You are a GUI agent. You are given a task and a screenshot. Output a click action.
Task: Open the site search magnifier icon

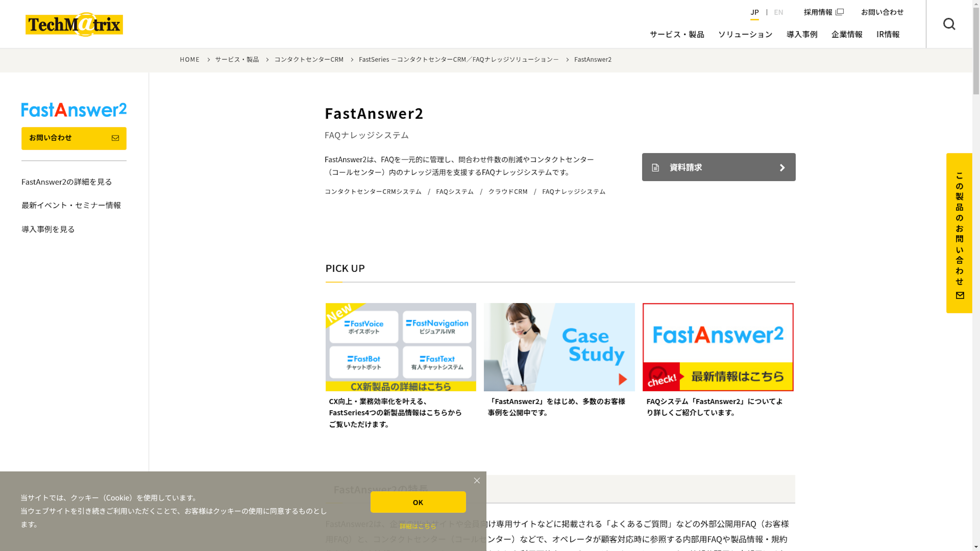pos(949,24)
